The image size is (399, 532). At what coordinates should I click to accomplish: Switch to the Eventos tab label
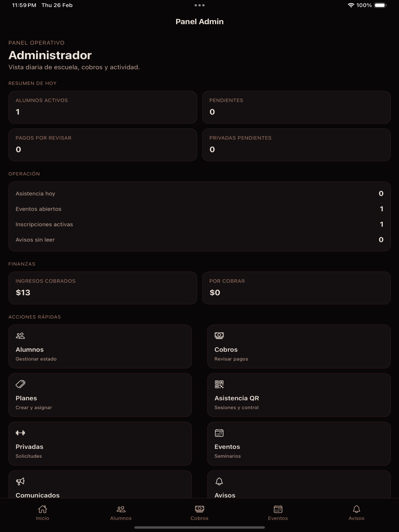click(278, 518)
